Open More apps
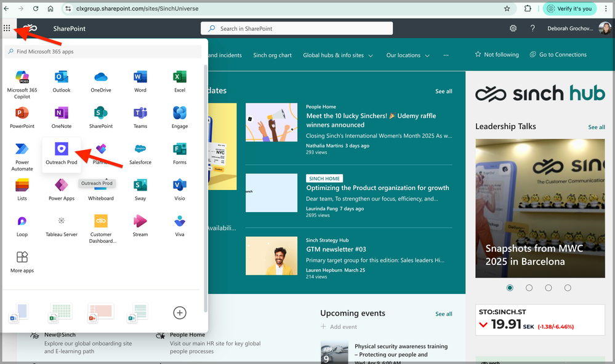Image resolution: width=615 pixels, height=364 pixels. pyautogui.click(x=22, y=262)
